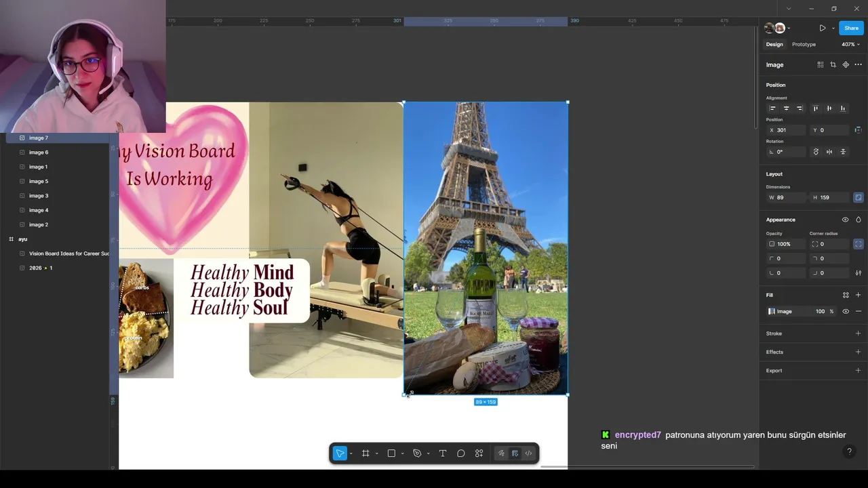Select the Move tool in bottom toolbar
This screenshot has height=488, width=868.
click(x=340, y=453)
